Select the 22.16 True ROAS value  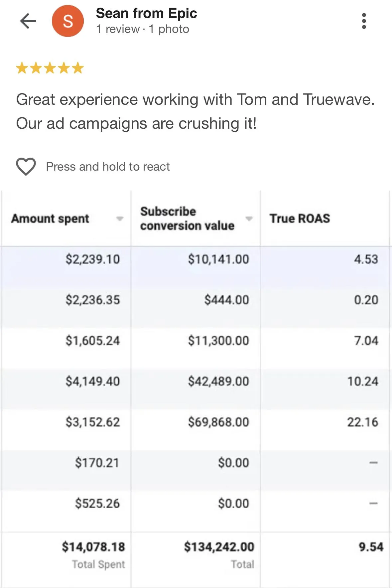pos(362,422)
